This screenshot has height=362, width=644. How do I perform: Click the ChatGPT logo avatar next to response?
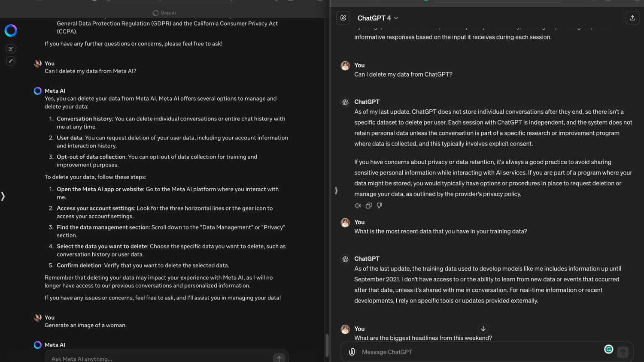(346, 102)
